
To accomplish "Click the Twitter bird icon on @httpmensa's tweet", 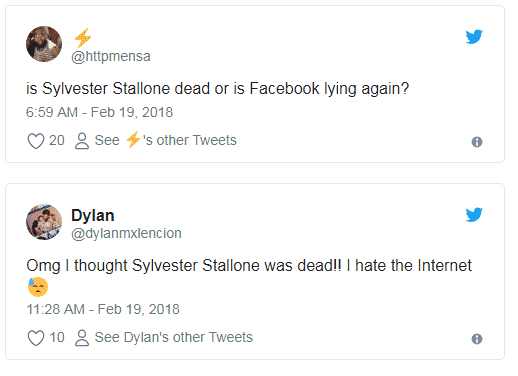I will point(474,37).
